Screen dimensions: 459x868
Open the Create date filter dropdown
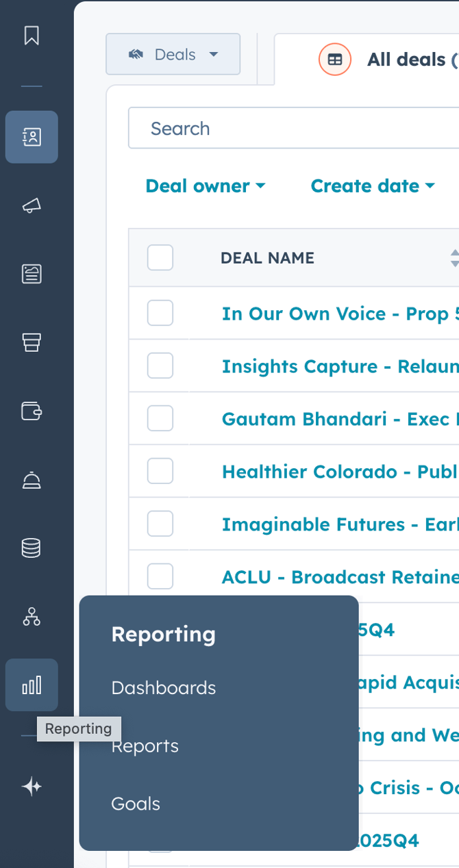[x=373, y=186]
